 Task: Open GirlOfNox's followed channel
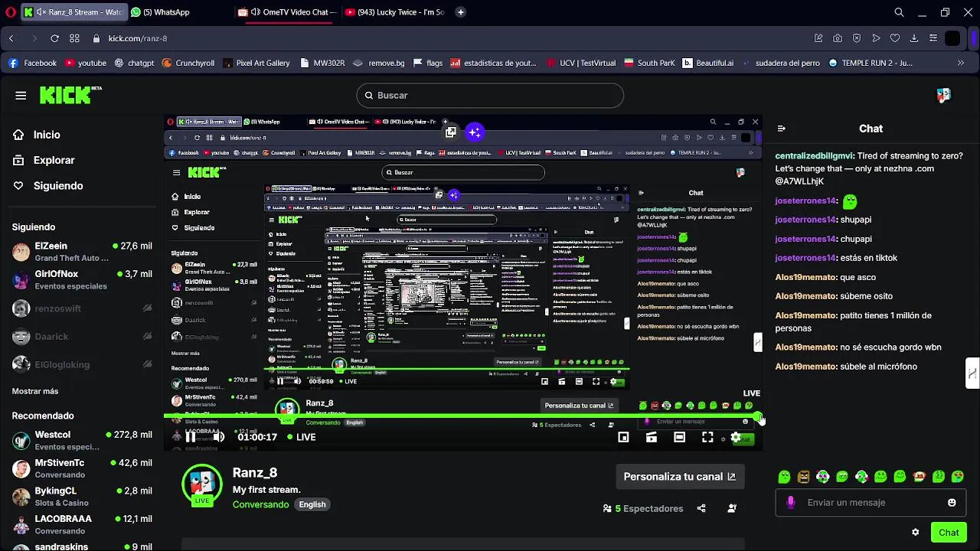click(x=82, y=279)
